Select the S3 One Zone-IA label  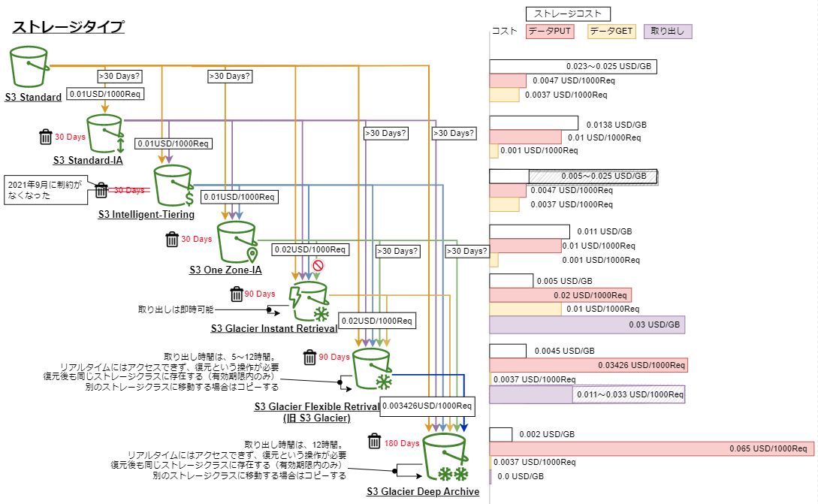[x=226, y=270]
